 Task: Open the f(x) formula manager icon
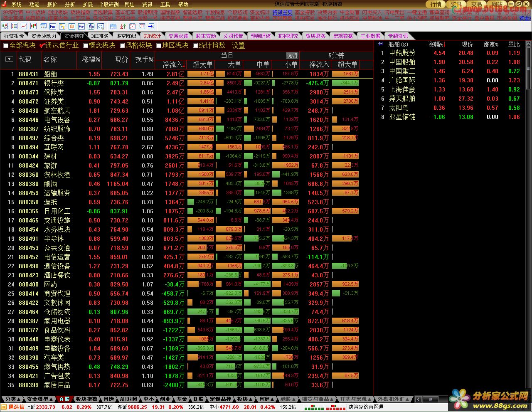[91, 26]
